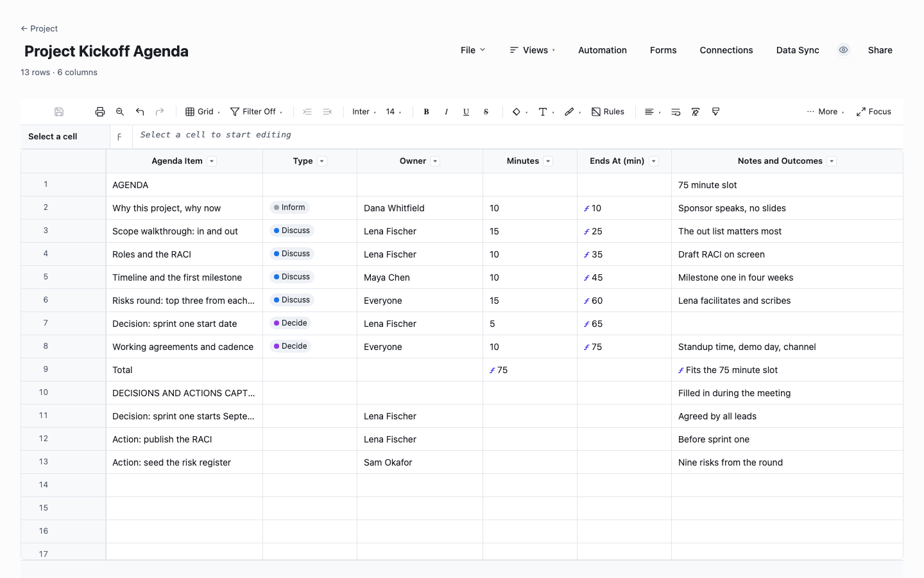Select the 'Sam Okafor' cell
Viewport: 924px width, 578px height.
(x=420, y=462)
